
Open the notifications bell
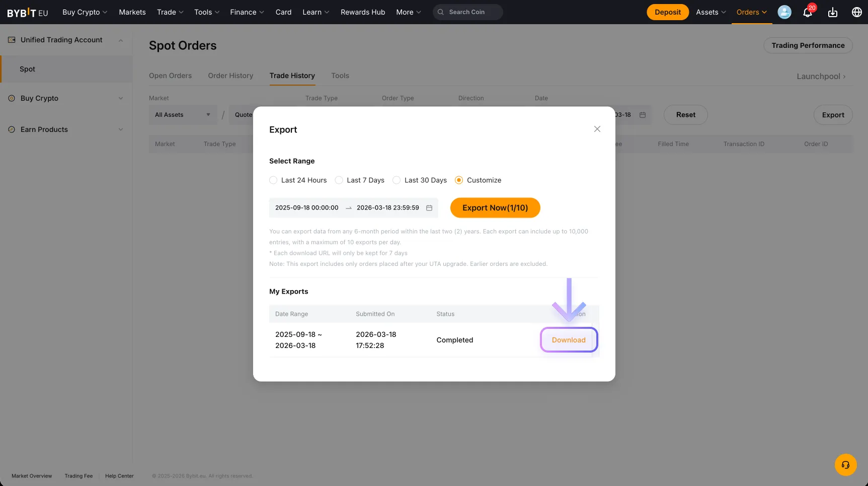pyautogui.click(x=807, y=12)
